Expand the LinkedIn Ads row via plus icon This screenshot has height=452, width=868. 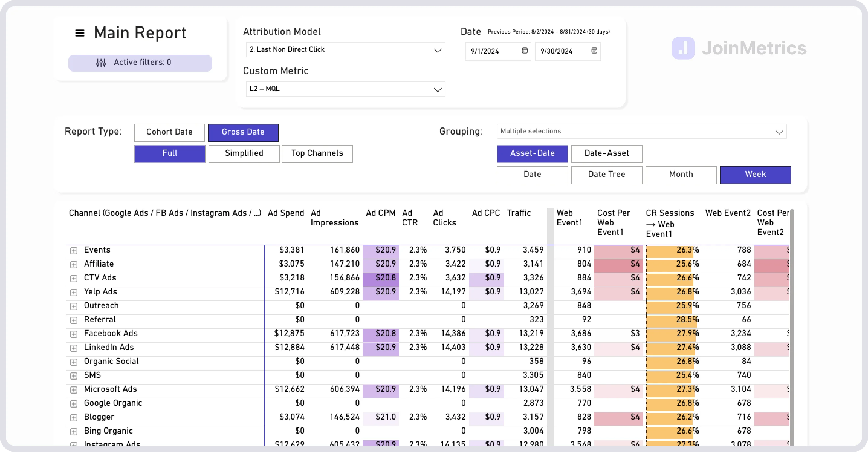[74, 348]
